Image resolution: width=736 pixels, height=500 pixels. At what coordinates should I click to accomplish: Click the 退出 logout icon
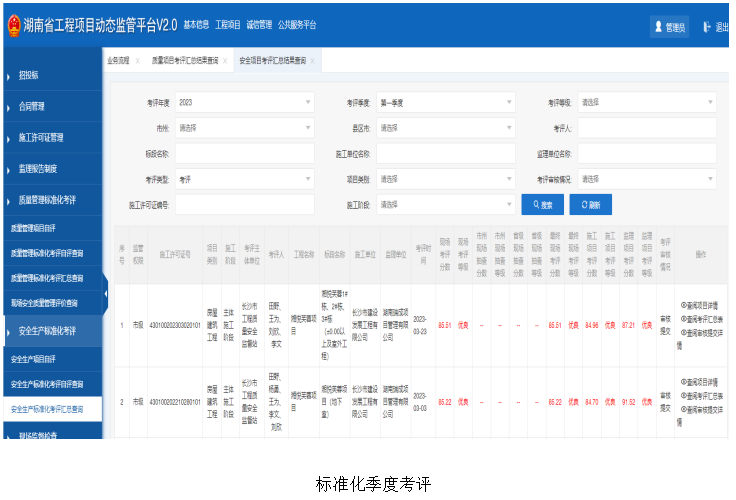(706, 27)
